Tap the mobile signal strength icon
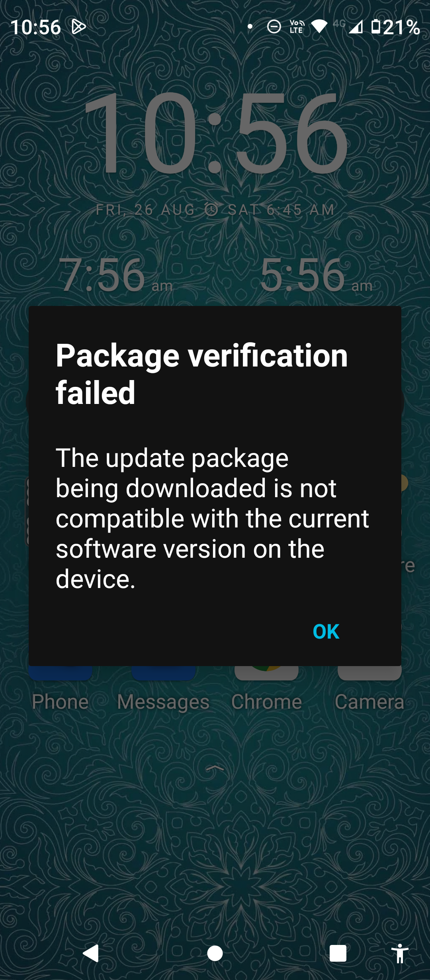The width and height of the screenshot is (430, 980). pyautogui.click(x=356, y=27)
